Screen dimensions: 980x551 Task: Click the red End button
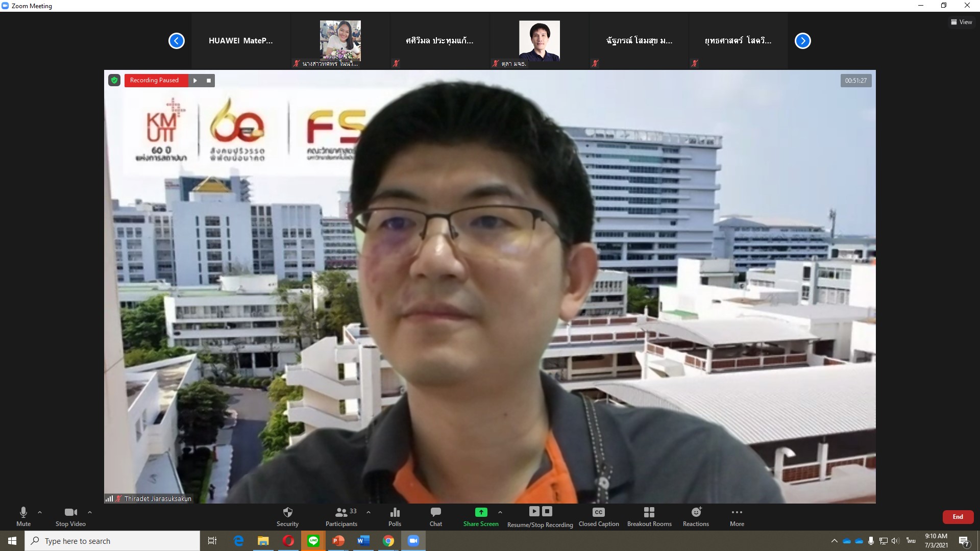958,517
